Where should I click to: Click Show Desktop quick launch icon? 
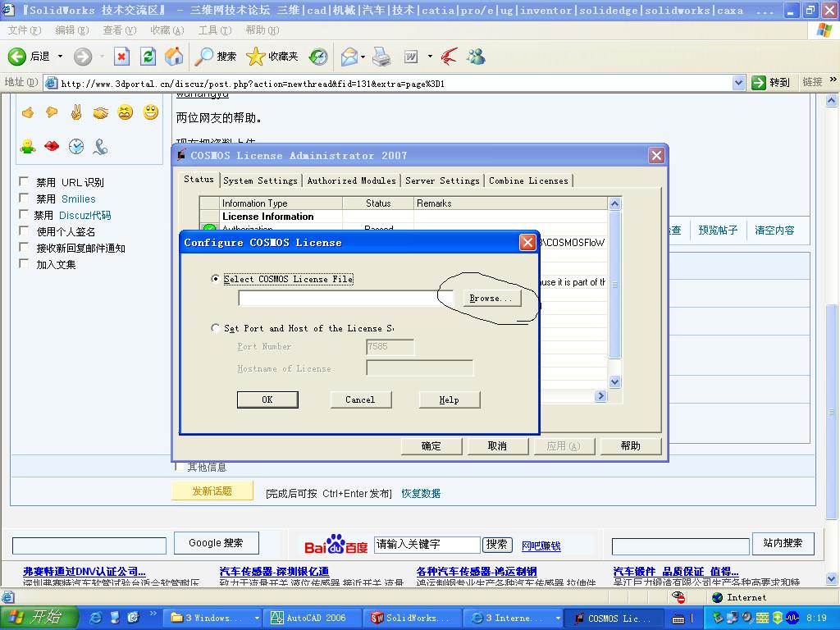(x=115, y=618)
